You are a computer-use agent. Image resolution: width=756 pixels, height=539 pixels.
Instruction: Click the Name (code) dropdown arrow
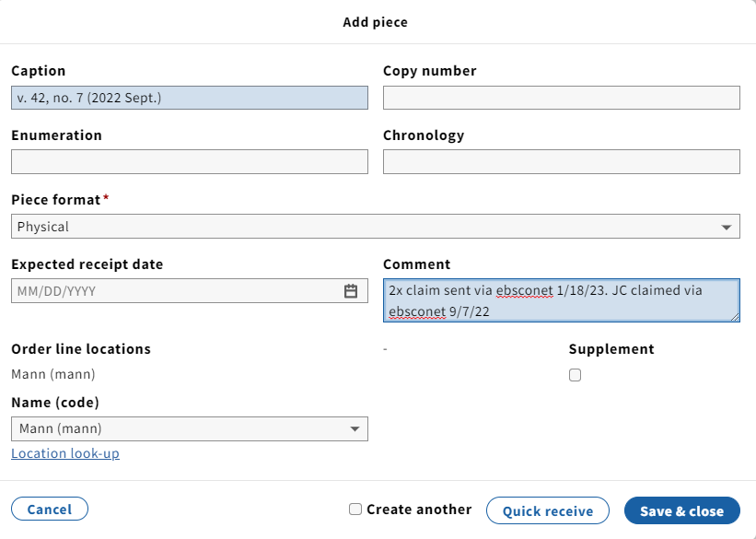click(x=355, y=428)
